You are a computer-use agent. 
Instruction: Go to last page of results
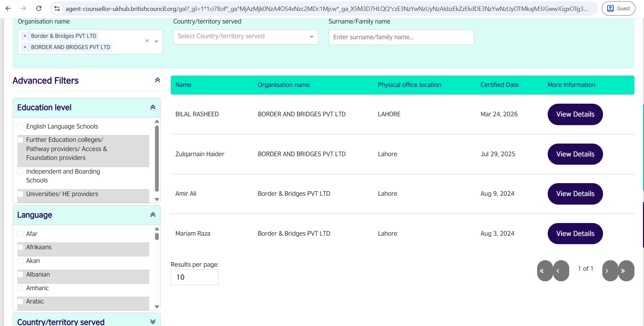(627, 271)
